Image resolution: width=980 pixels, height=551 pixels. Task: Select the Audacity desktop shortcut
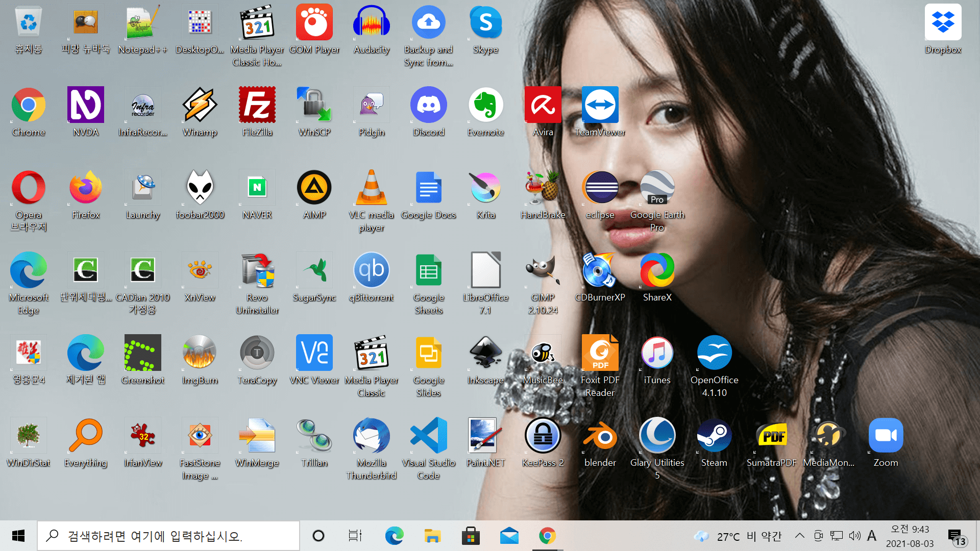tap(372, 30)
